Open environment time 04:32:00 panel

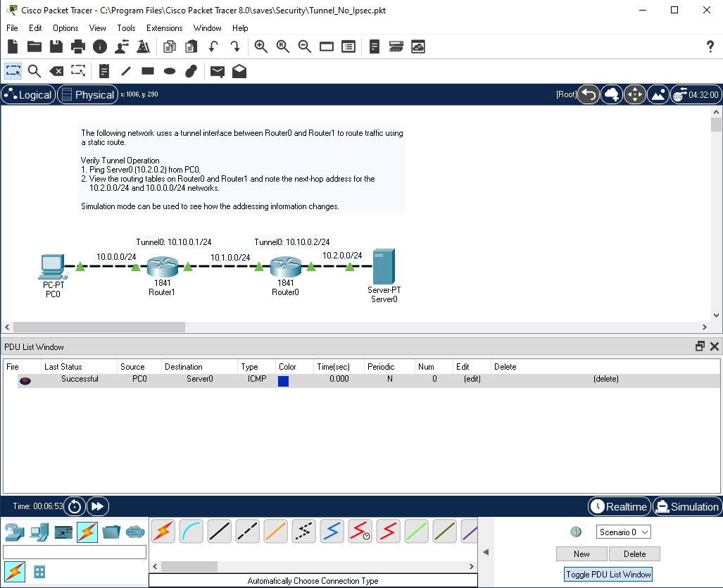point(696,94)
